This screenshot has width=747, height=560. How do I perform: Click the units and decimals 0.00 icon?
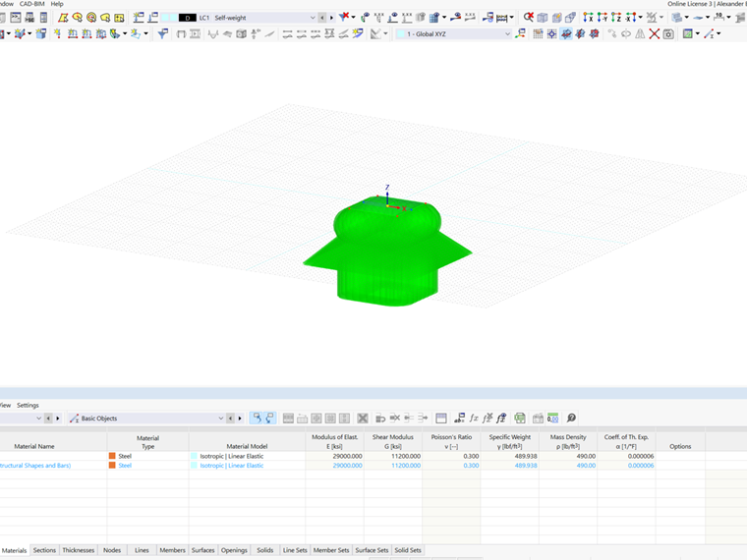(x=552, y=419)
